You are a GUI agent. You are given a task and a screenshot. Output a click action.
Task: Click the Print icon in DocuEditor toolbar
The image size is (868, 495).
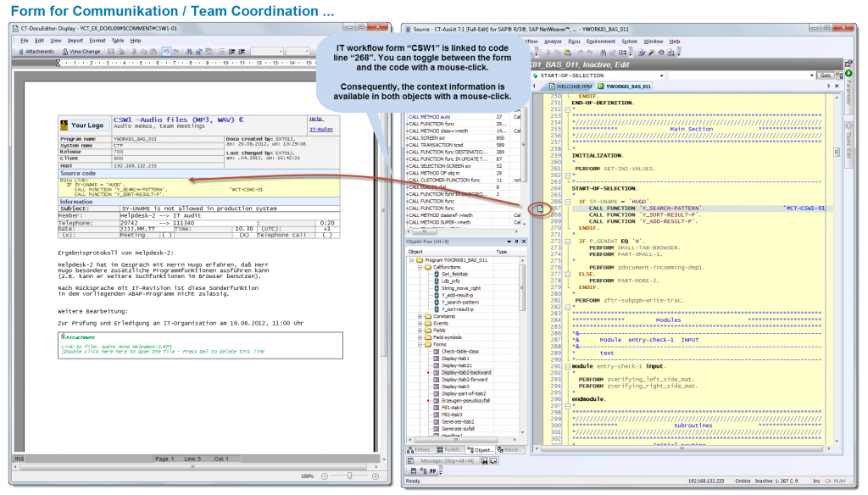click(x=120, y=51)
